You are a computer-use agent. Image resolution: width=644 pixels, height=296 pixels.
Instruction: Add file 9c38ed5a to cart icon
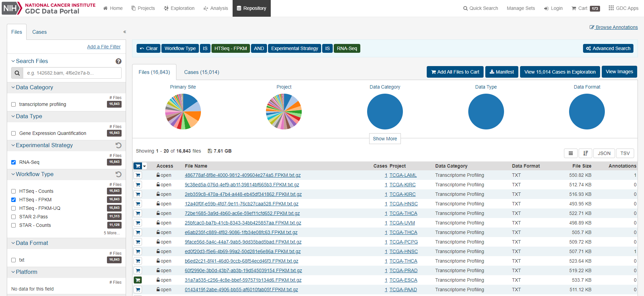click(x=138, y=185)
